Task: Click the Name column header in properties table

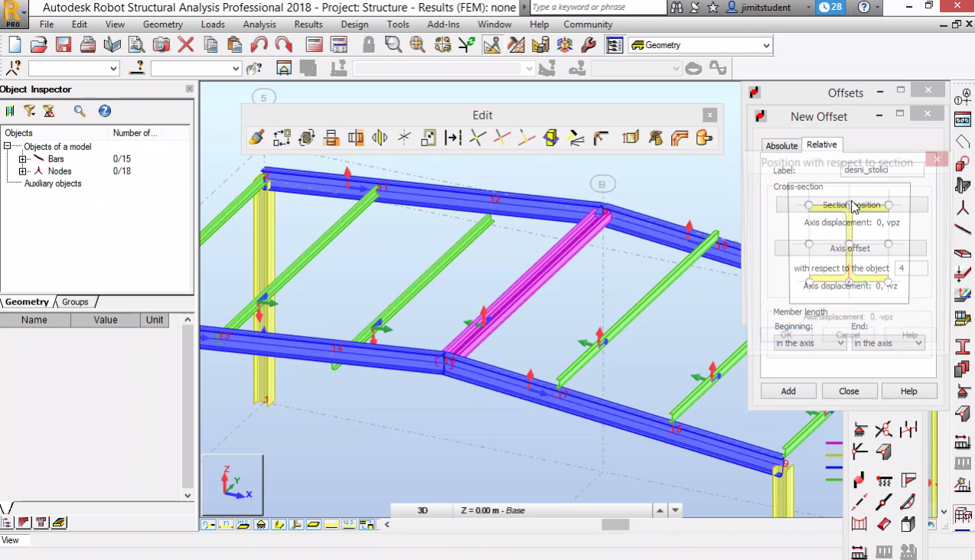Action: (34, 320)
